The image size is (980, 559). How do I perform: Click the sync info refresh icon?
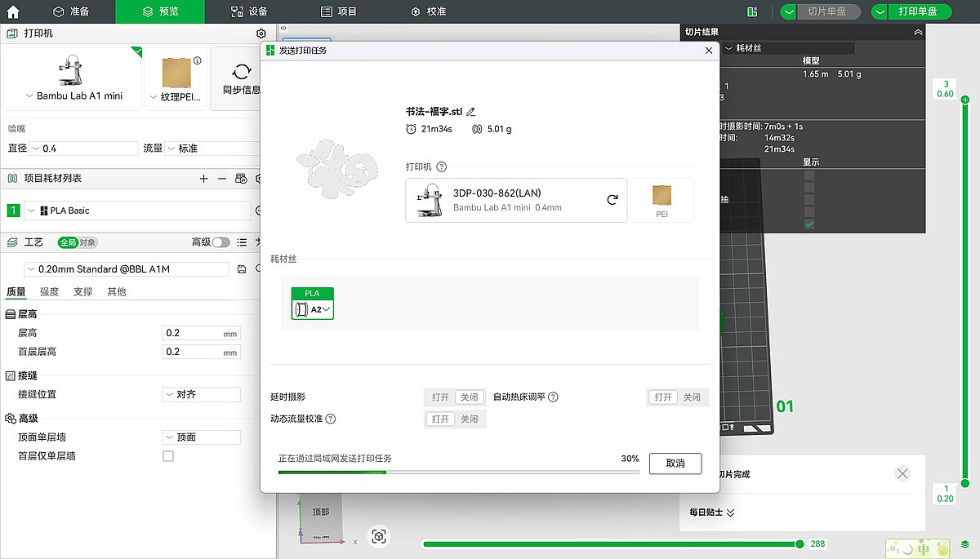241,72
